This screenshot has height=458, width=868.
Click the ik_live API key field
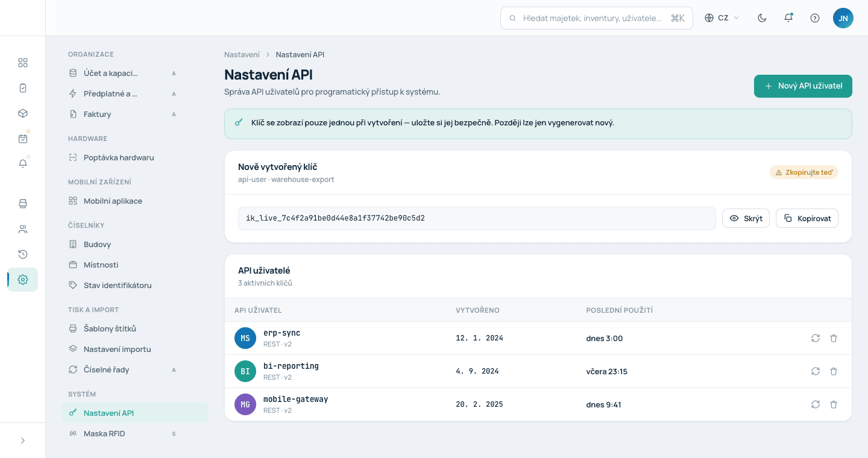click(x=477, y=218)
